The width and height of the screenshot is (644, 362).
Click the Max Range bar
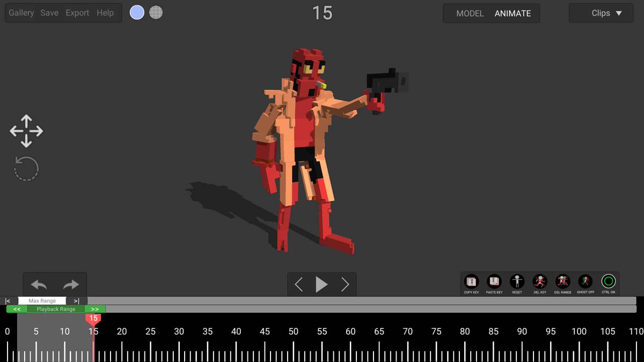point(42,301)
